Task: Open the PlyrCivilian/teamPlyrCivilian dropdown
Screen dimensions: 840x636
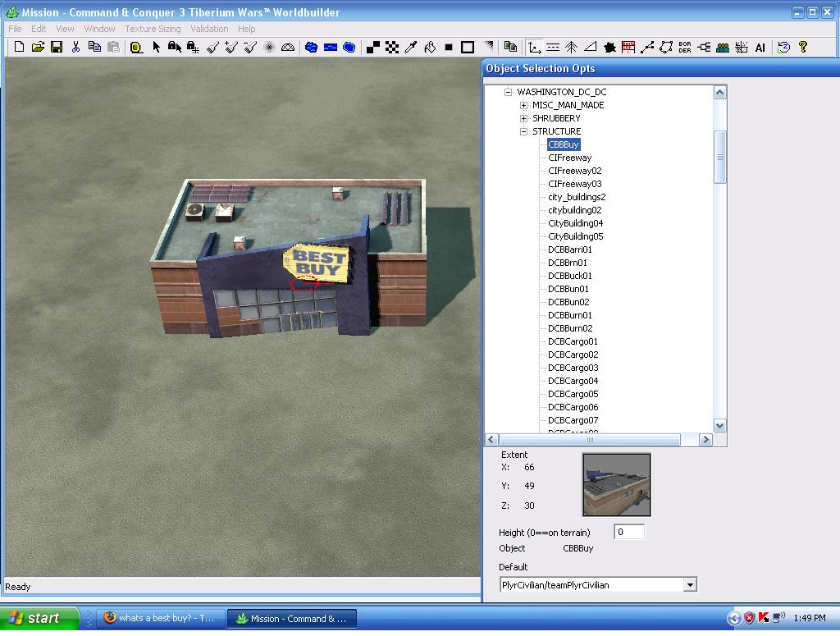Action: [x=690, y=585]
